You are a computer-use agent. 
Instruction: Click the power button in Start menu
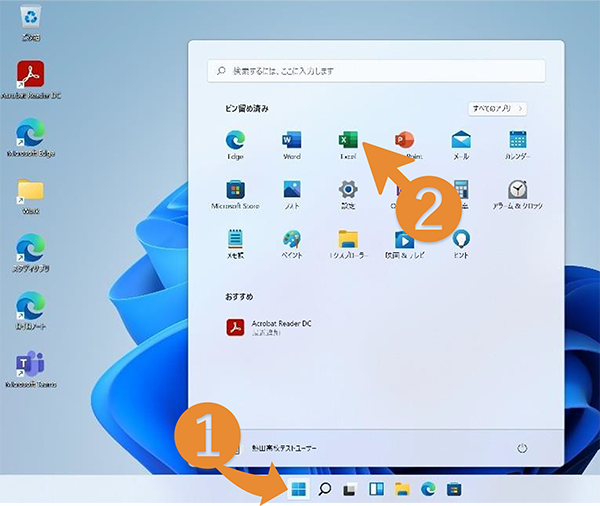click(x=522, y=448)
